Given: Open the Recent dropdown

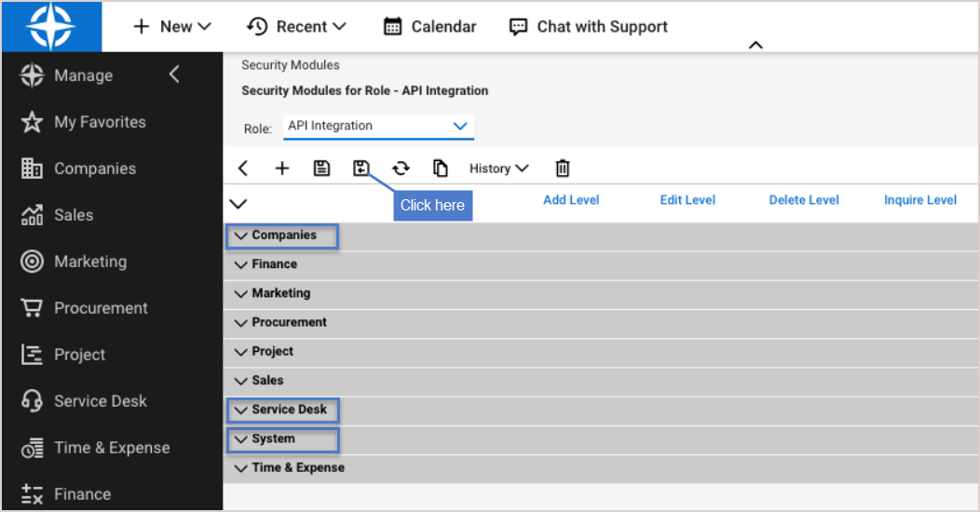Looking at the screenshot, I should click(296, 27).
